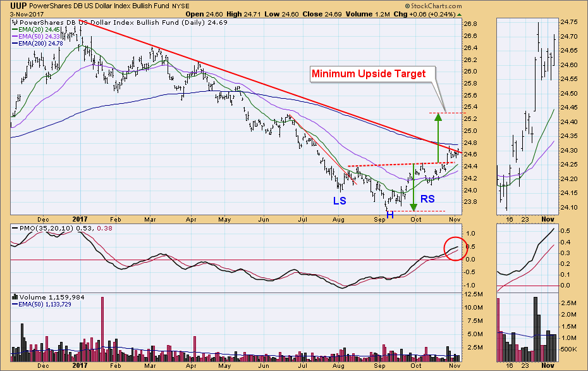The height and width of the screenshot is (371, 588).
Task: Click the tallest black volume bar in zoom panel
Action: pyautogui.click(x=535, y=329)
